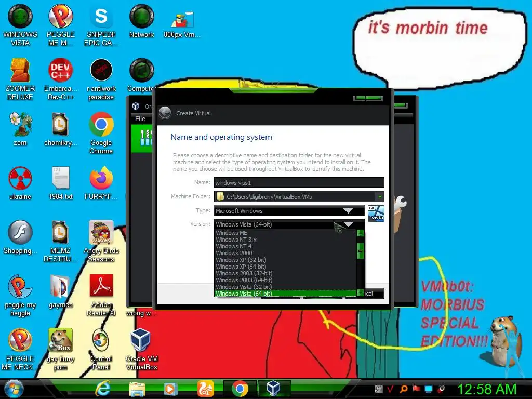Click the red flag tray icon
The width and height of the screenshot is (532, 399).
click(416, 389)
